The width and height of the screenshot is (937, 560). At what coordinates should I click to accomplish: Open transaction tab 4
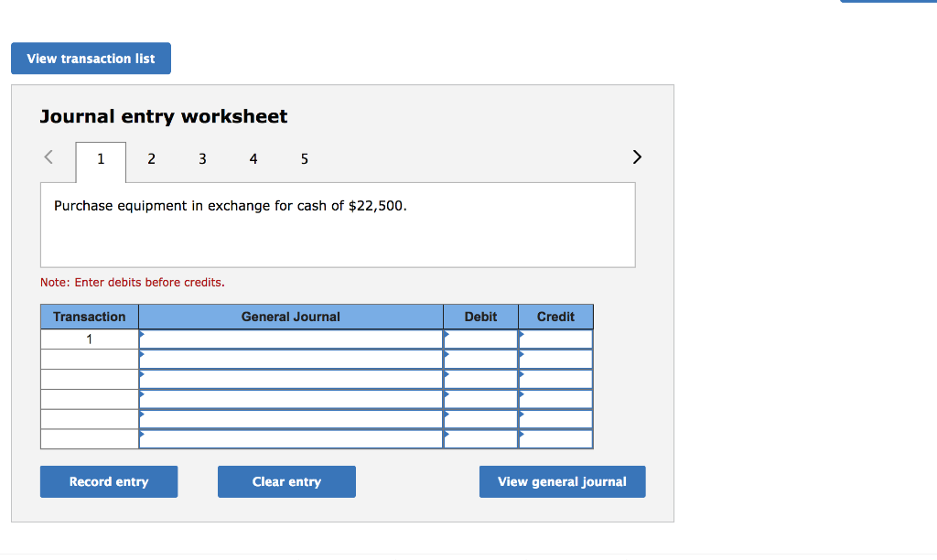coord(253,158)
